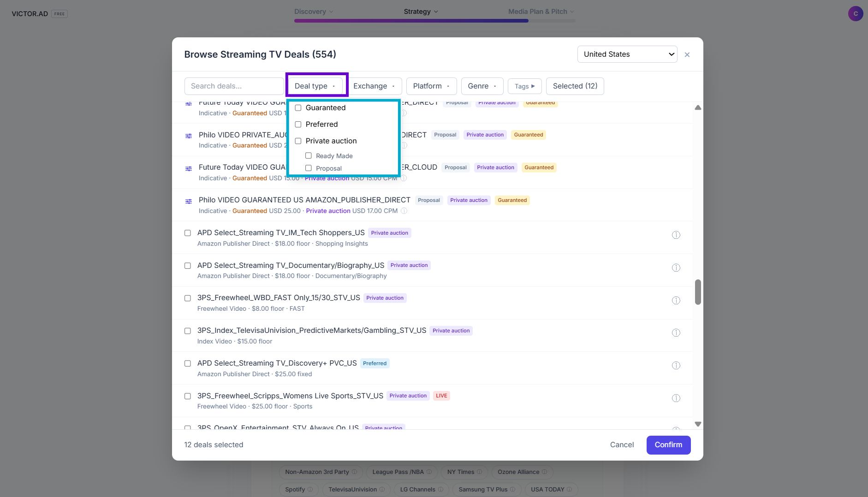Screen dimensions: 868x497
Task: Select the APD Tech Shoppers_US deal checkbox
Action: [188, 233]
